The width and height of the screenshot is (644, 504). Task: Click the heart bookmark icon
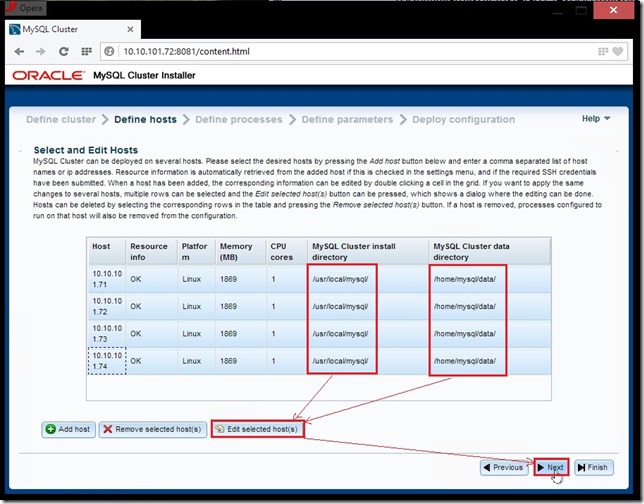618,51
